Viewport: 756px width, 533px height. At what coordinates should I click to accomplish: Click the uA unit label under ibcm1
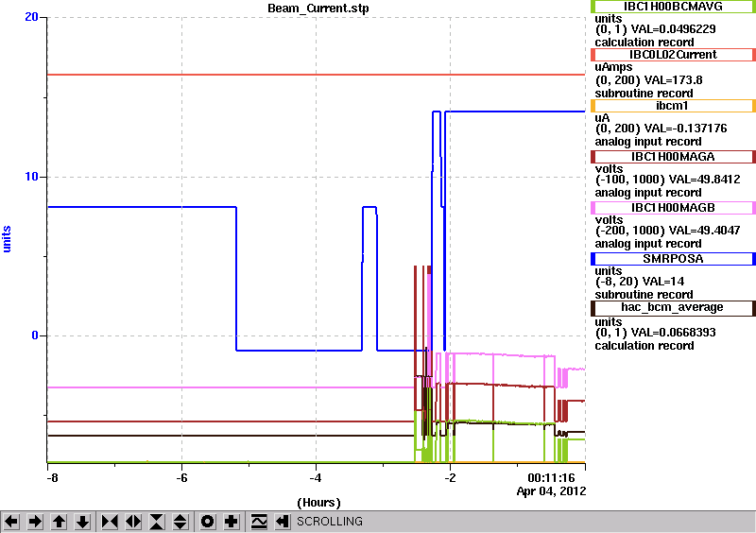[x=603, y=118]
